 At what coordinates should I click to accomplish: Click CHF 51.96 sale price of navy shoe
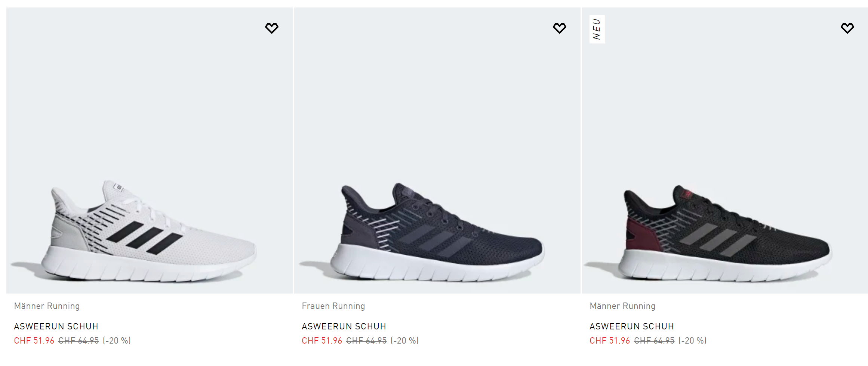click(322, 341)
